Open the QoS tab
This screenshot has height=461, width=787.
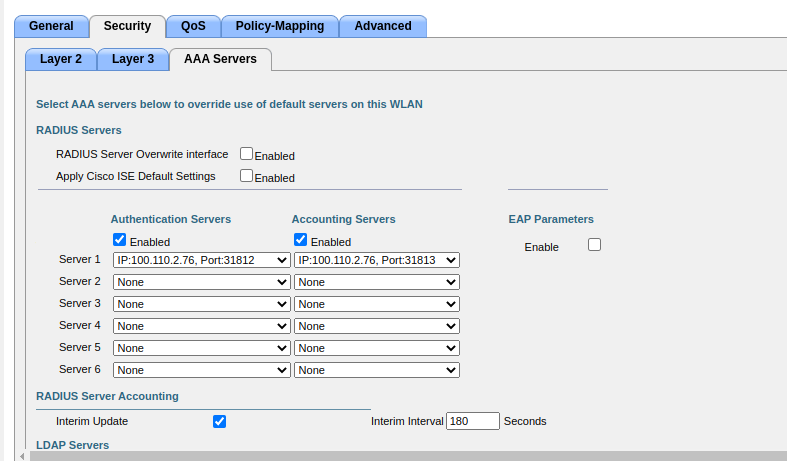pyautogui.click(x=193, y=26)
